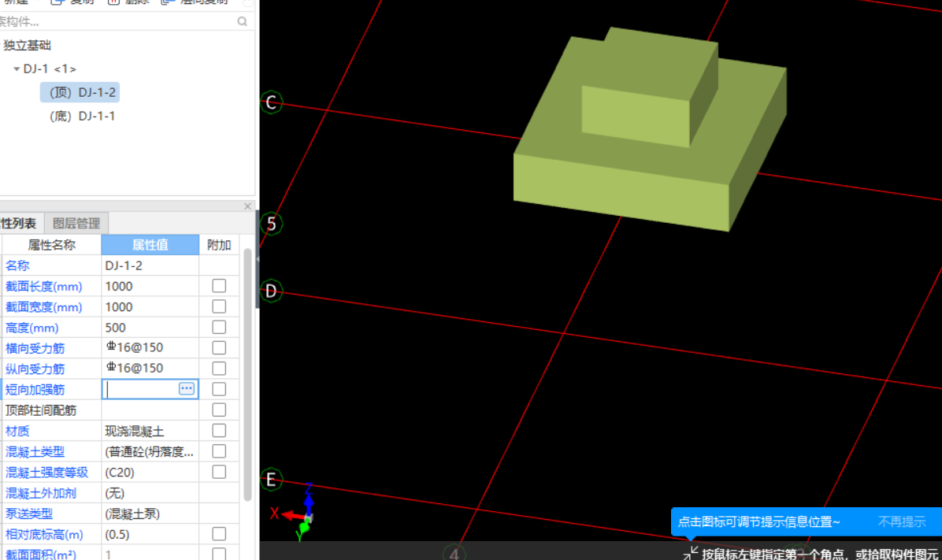The image size is (942, 560).
Task: Open the 混凝土类型 value cell
Action: (x=150, y=452)
